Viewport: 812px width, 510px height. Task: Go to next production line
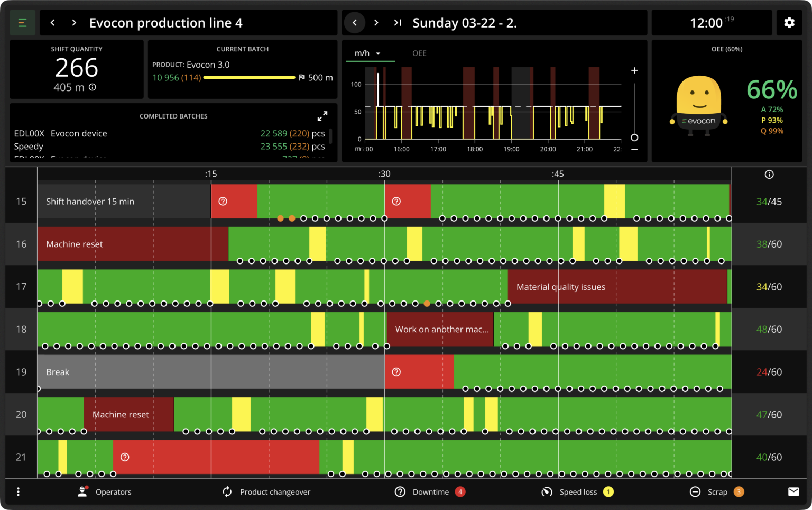click(74, 23)
